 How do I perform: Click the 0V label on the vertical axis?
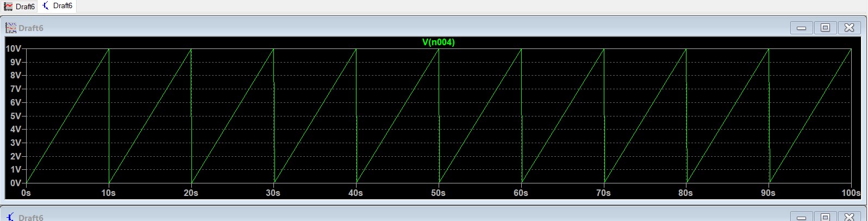click(16, 183)
